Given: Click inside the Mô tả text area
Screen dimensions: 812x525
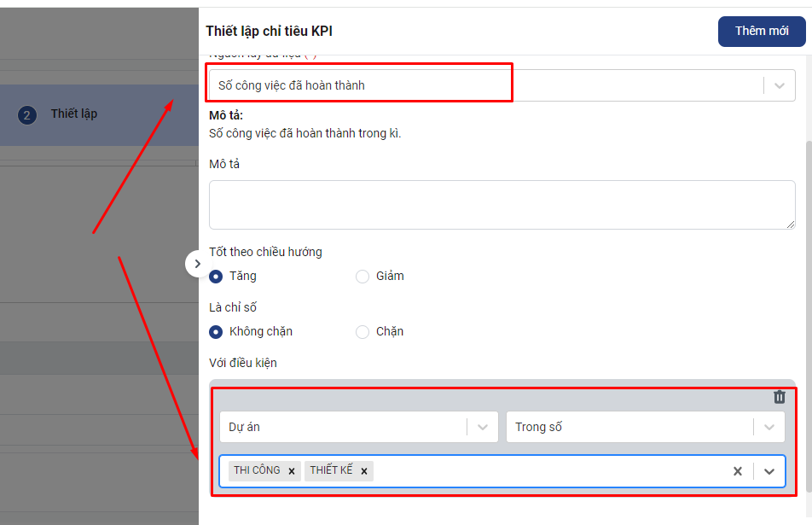Looking at the screenshot, I should pyautogui.click(x=502, y=205).
